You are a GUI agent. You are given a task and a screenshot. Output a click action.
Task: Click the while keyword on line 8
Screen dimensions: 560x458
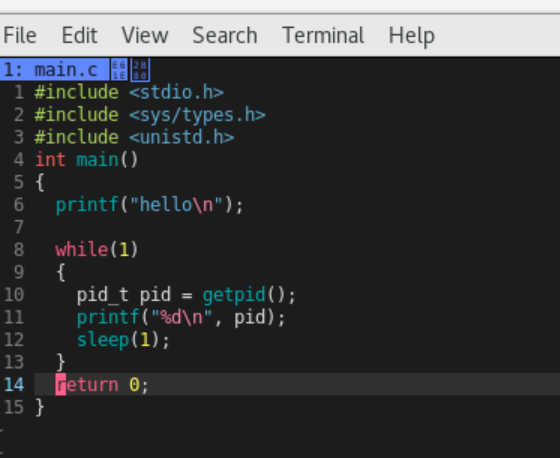(x=82, y=249)
